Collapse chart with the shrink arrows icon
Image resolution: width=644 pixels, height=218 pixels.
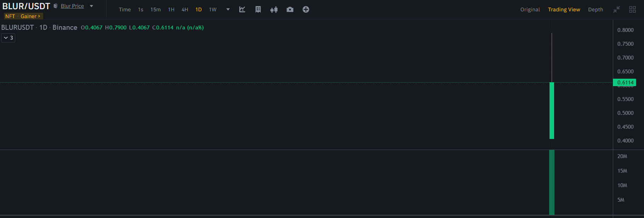coord(616,10)
